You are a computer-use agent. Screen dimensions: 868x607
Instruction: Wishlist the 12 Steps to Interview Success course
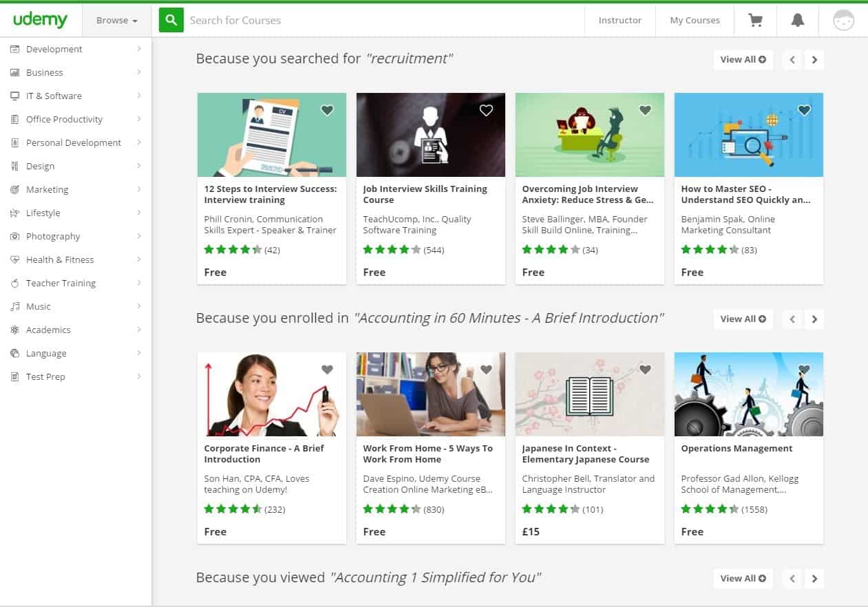[327, 110]
